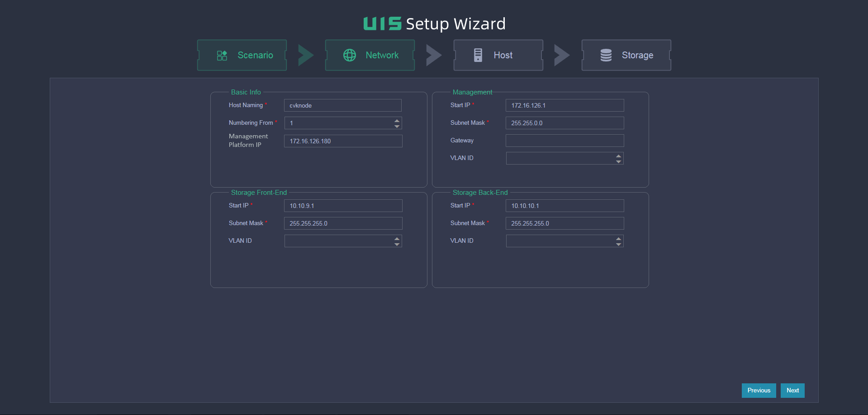Increase the Management VLAN ID
The image size is (868, 415).
pos(619,156)
